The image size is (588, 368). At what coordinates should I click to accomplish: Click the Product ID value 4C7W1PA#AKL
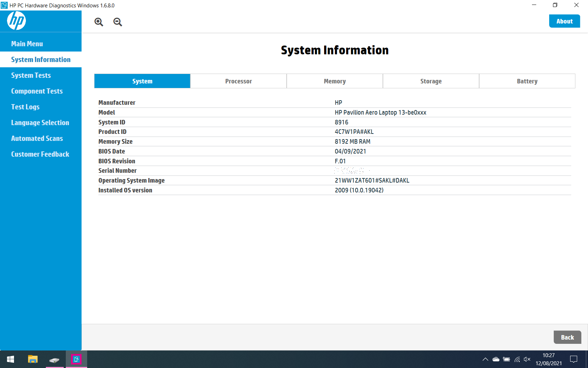coord(354,132)
